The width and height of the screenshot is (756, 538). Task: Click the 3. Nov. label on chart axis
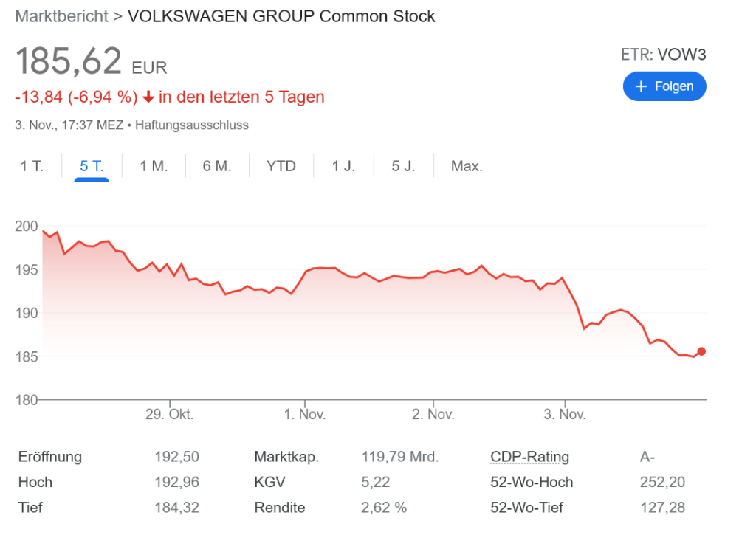(565, 414)
